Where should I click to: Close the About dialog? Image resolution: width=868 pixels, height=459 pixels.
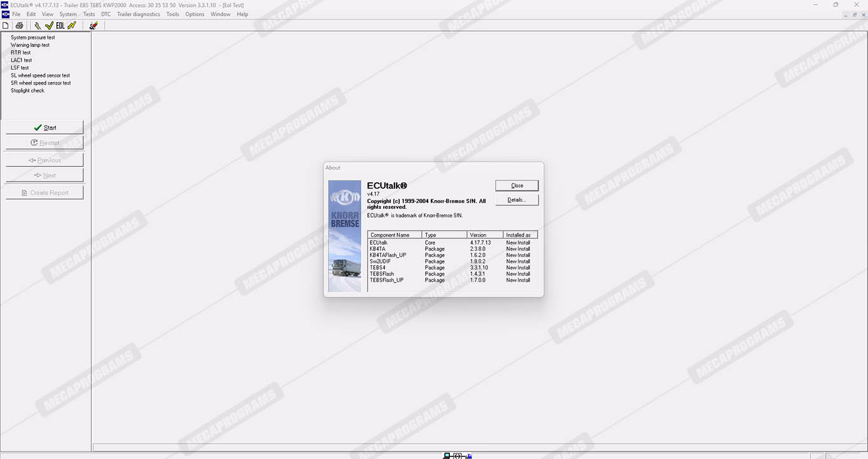tap(517, 185)
